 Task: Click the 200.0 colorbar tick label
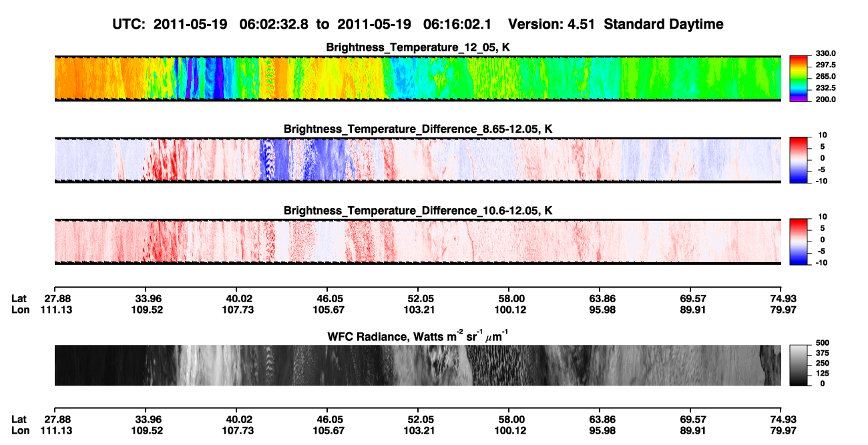point(824,99)
